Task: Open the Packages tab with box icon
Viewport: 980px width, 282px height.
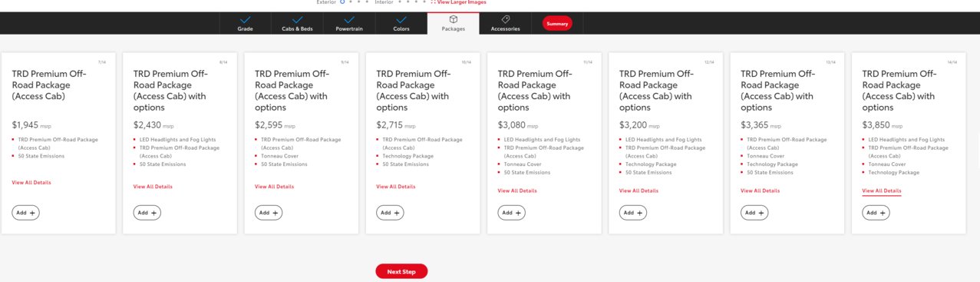Action: 453,23
